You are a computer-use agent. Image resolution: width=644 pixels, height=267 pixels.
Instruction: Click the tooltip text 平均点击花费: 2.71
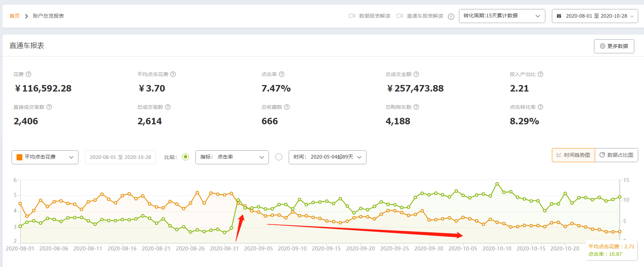pos(611,246)
